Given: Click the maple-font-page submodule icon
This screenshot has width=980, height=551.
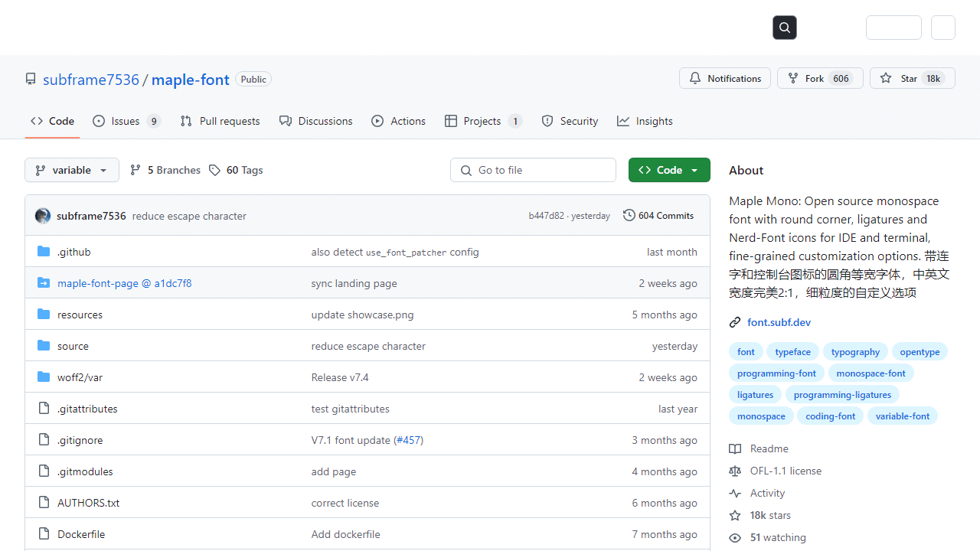Looking at the screenshot, I should 44,283.
